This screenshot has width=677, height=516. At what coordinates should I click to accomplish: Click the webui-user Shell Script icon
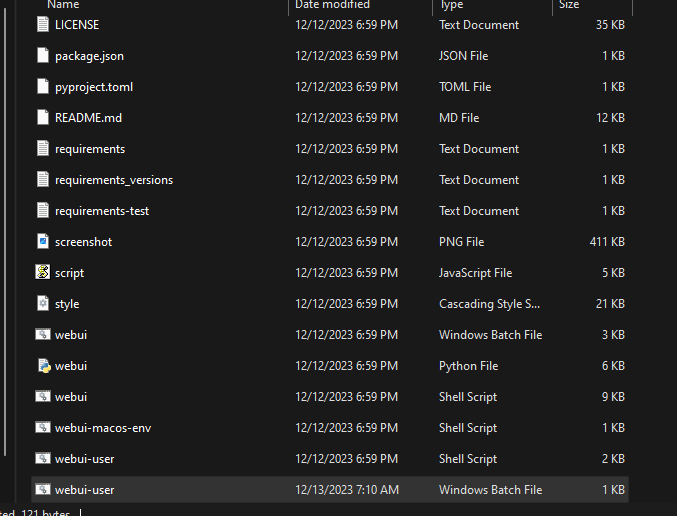coord(43,459)
